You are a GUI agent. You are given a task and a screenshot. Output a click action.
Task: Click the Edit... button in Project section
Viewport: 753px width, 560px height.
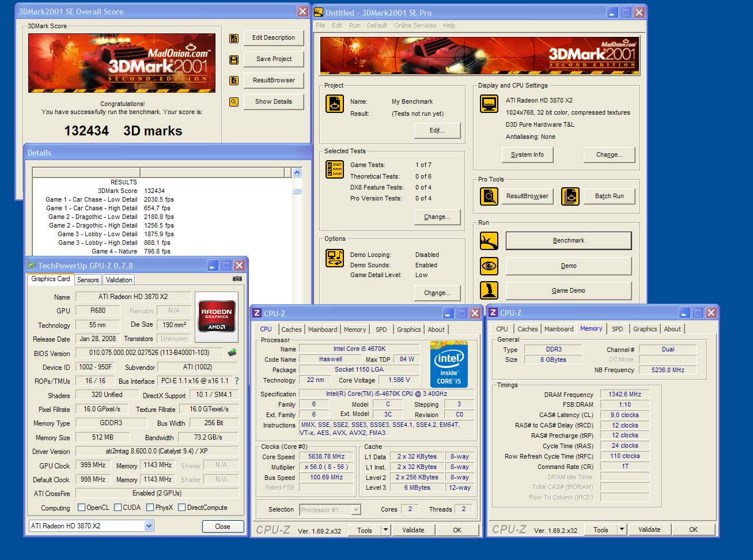pyautogui.click(x=437, y=131)
